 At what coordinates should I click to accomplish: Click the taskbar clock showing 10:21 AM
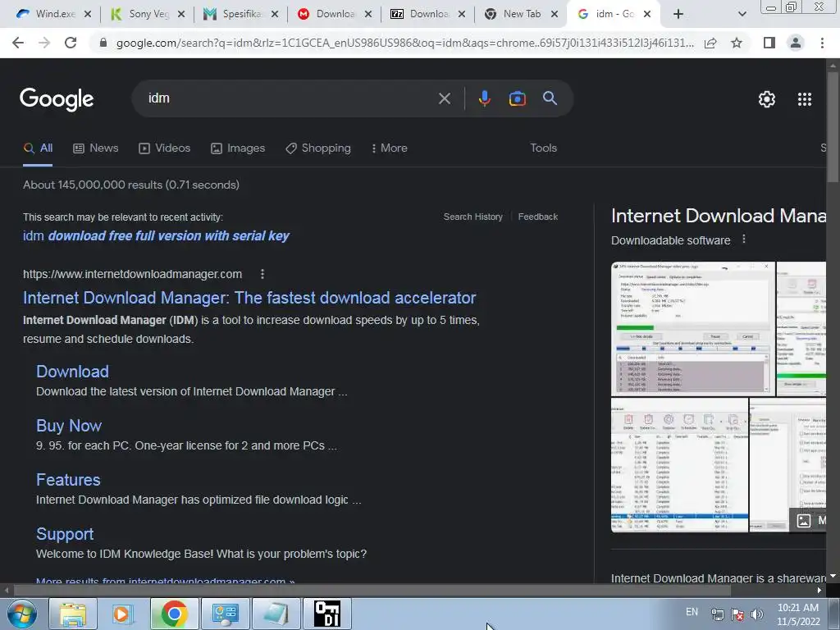pyautogui.click(x=797, y=614)
